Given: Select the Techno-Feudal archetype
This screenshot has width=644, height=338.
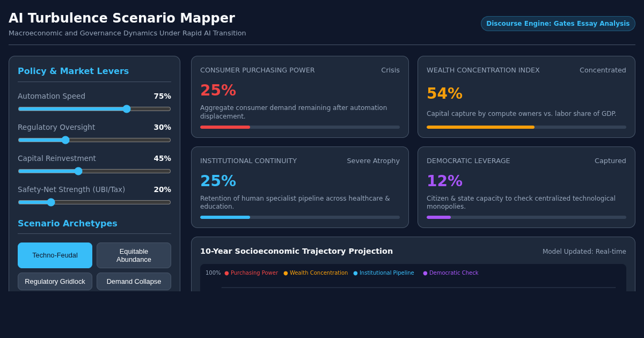Looking at the screenshot, I should point(55,255).
